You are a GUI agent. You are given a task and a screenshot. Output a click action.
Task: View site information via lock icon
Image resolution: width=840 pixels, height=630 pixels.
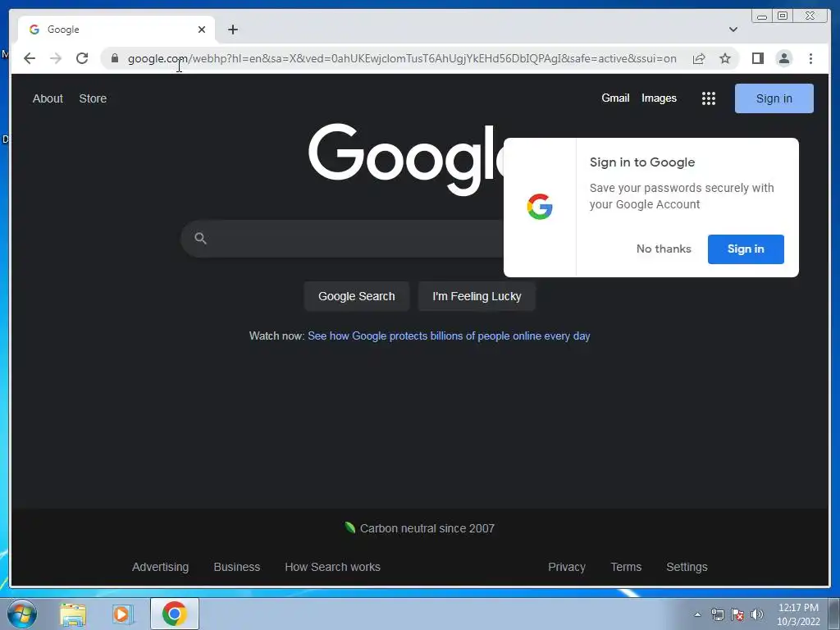point(115,58)
